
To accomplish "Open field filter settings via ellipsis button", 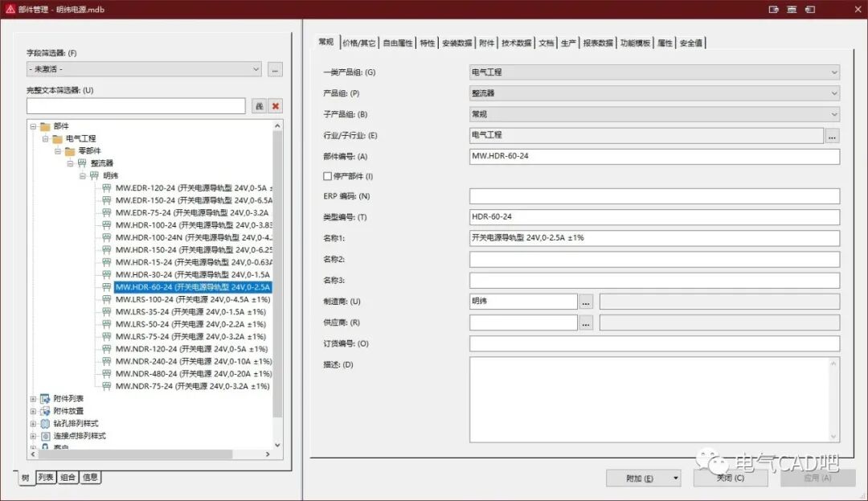I will [275, 70].
